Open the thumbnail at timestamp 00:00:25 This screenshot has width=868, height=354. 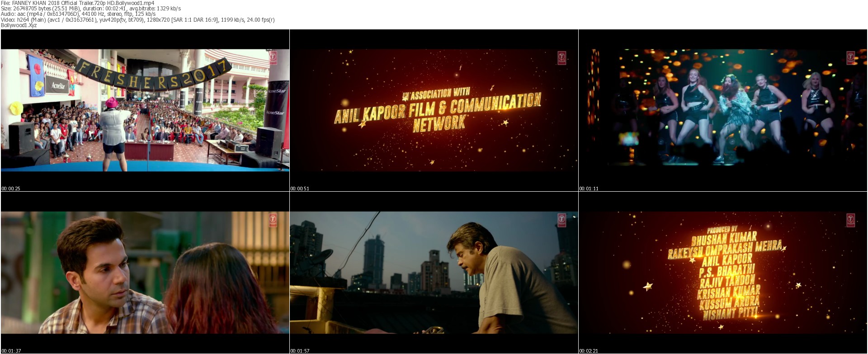pos(145,110)
